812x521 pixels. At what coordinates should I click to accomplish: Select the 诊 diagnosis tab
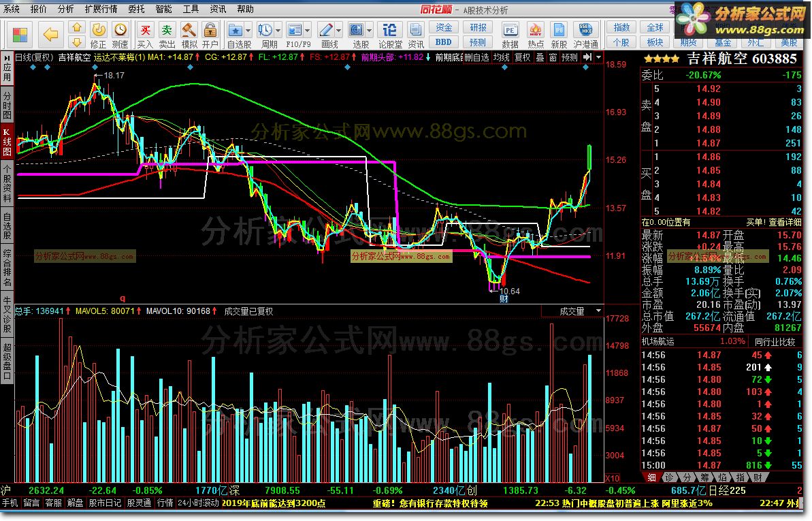point(670,477)
